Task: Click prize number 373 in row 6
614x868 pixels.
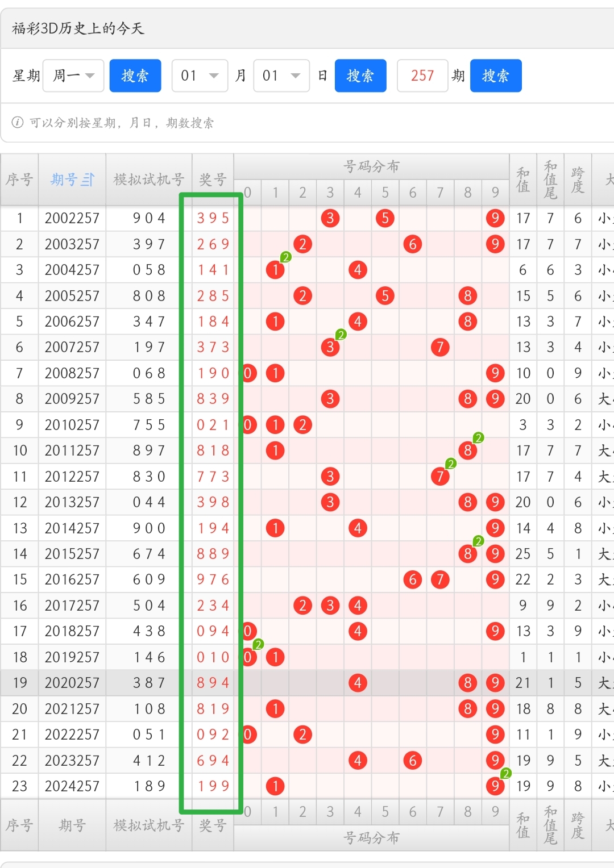Action: (x=213, y=347)
